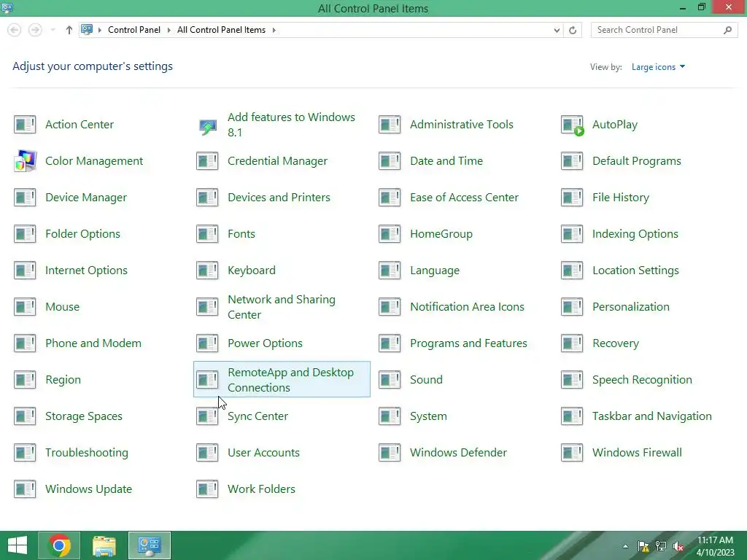Open the Internet Options icon
This screenshot has width=747, height=560.
(x=25, y=271)
